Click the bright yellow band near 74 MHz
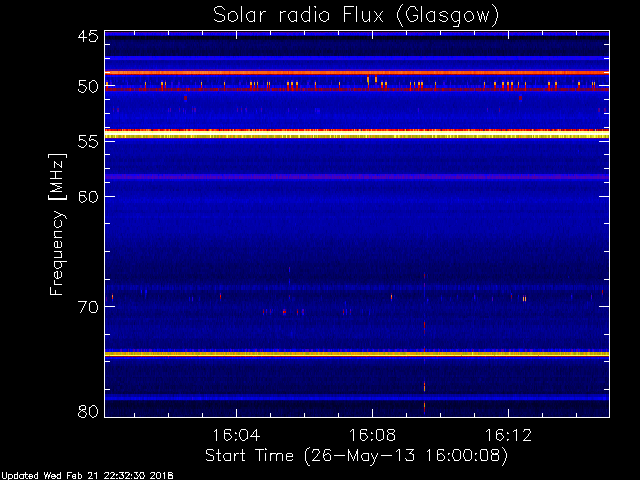640x480 pixels. coord(300,353)
